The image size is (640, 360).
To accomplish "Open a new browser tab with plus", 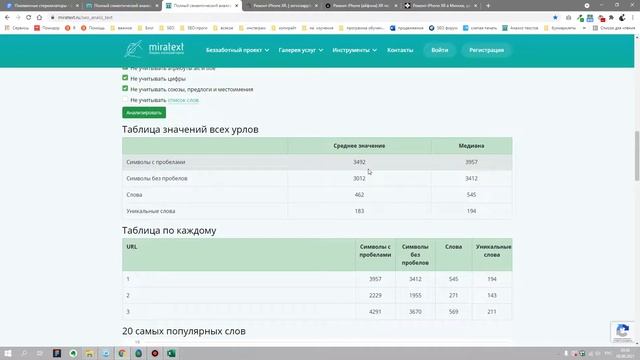I will 488,6.
